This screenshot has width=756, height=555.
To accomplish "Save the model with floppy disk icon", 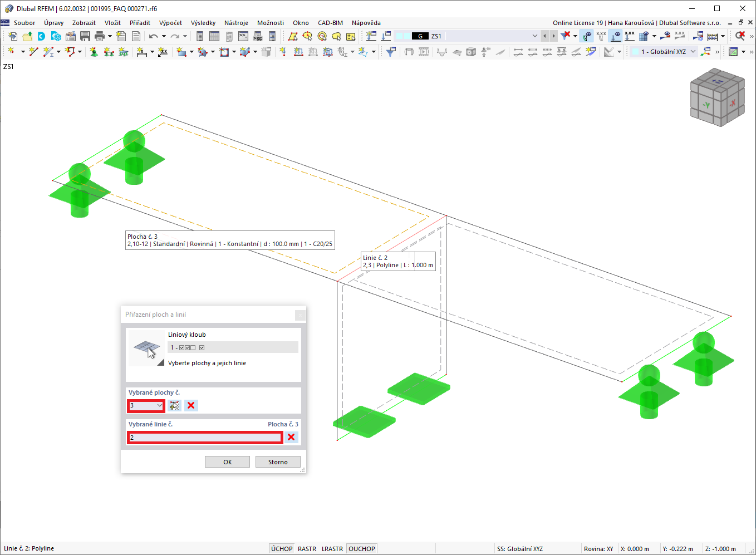I will point(85,36).
